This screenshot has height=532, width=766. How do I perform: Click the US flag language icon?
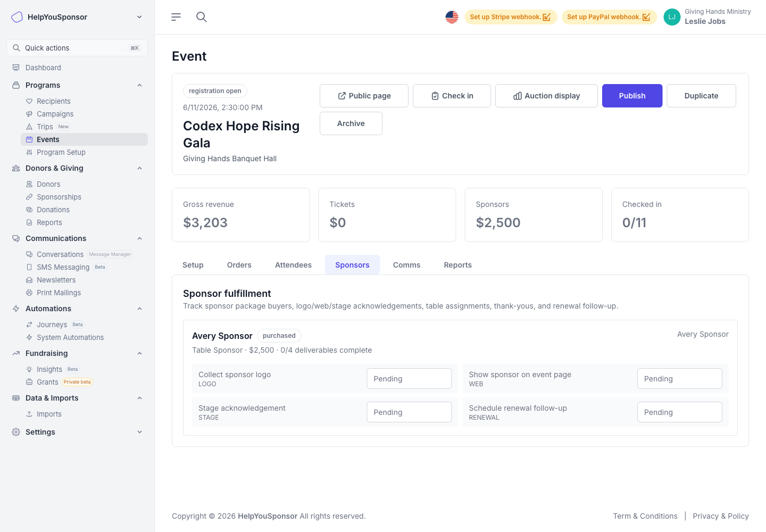452,17
